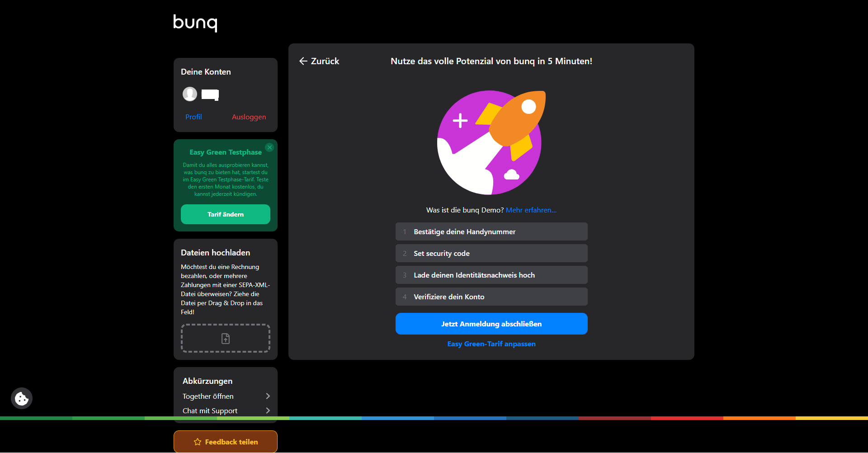
Task: Select step 2 Set security code
Action: click(491, 253)
